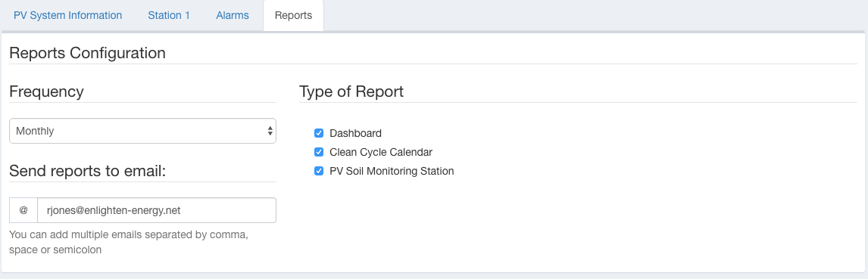Click the Dashboard label text
Image resolution: width=868 pixels, height=279 pixels.
click(355, 133)
